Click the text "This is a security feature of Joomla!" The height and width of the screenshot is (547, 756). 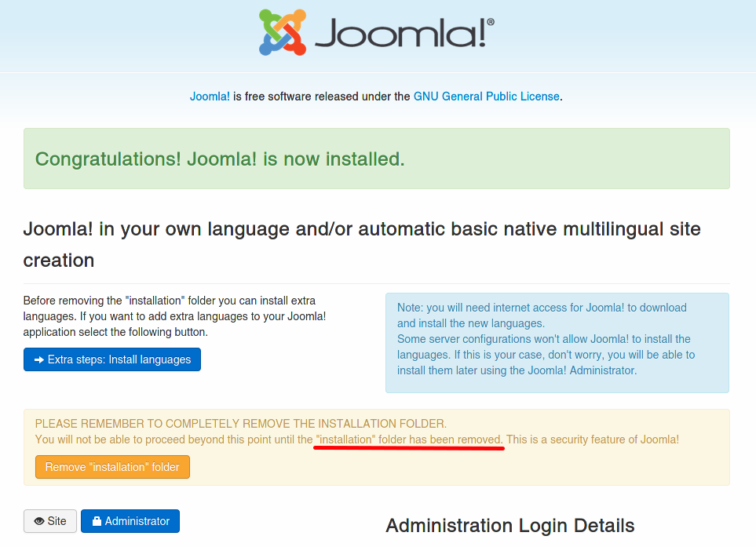pos(593,439)
